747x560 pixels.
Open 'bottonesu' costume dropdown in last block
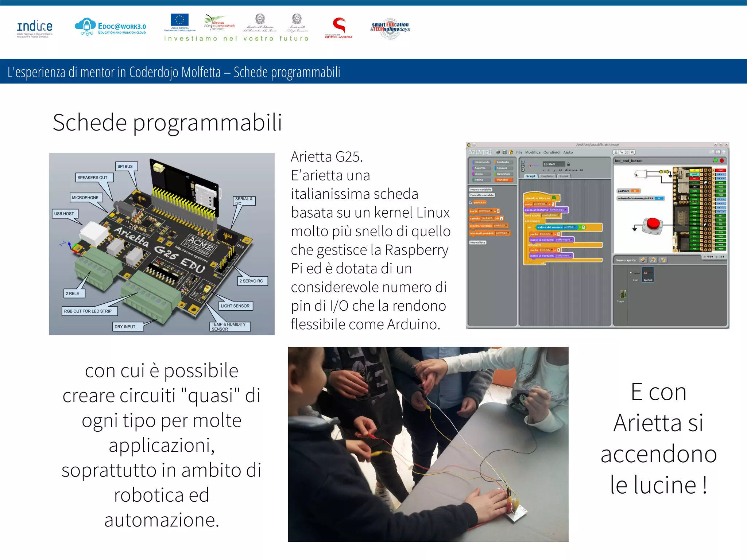(564, 256)
